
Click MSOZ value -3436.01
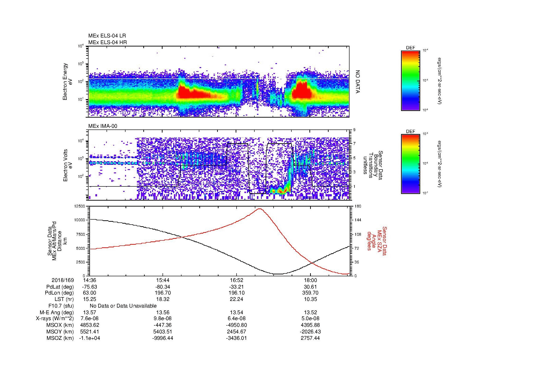tap(236, 338)
